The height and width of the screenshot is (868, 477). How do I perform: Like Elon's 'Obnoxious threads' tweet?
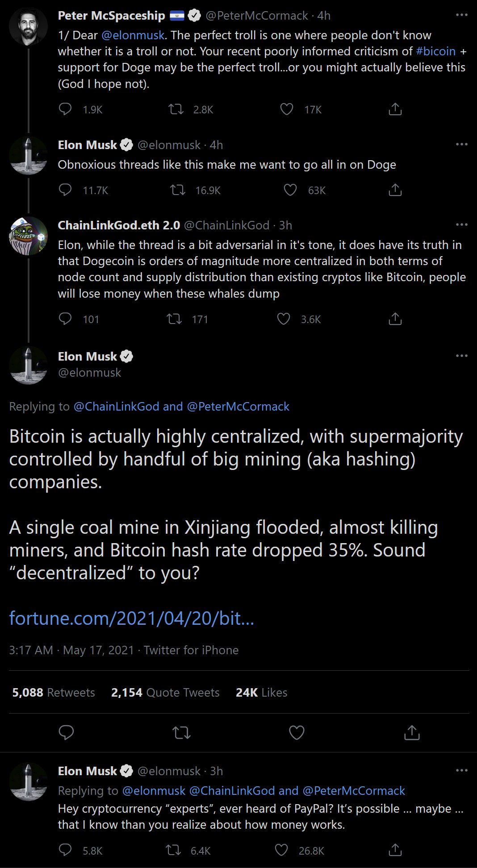coord(290,190)
